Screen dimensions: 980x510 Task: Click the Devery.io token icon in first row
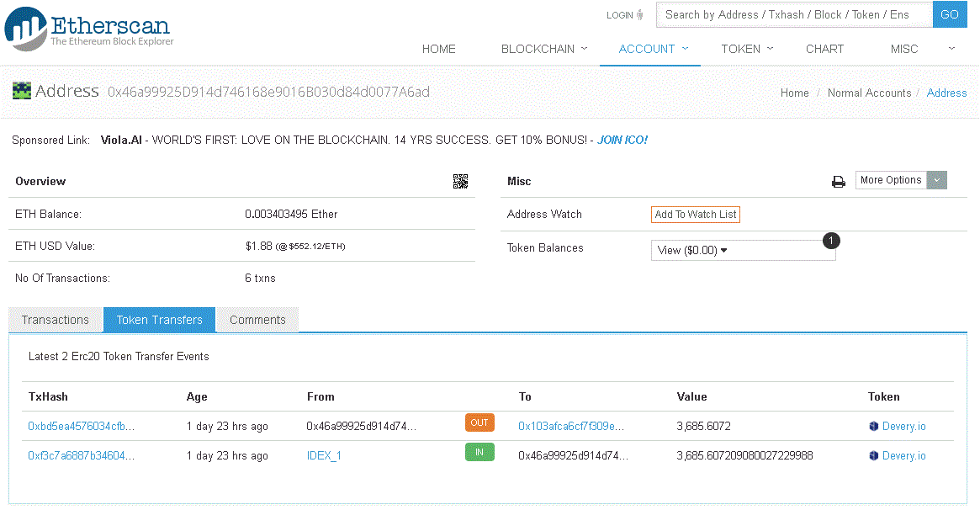[x=875, y=426]
